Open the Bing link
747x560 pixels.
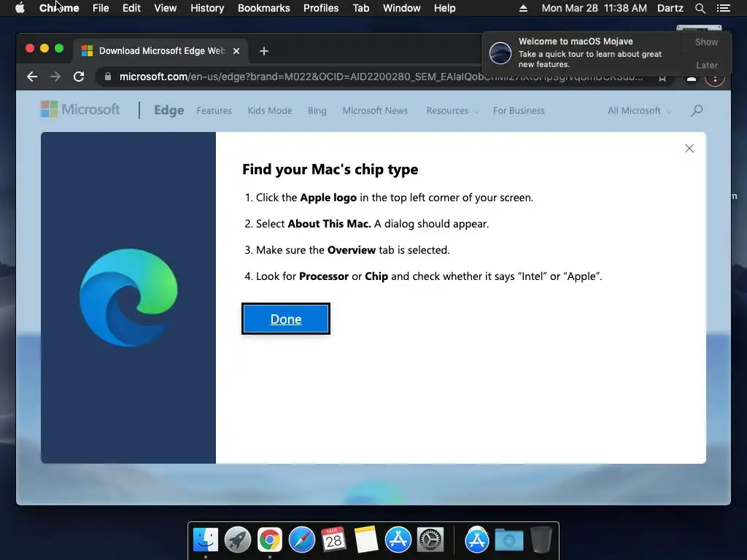click(x=317, y=111)
